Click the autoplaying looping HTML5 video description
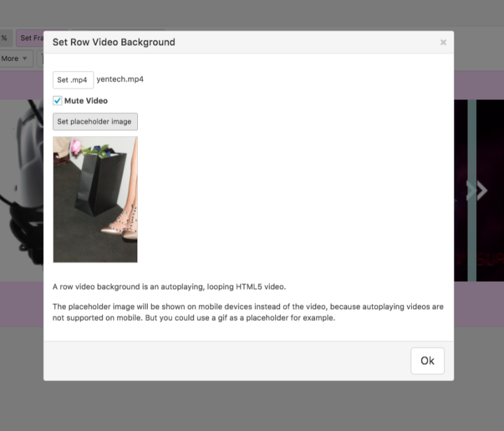 pyautogui.click(x=169, y=287)
